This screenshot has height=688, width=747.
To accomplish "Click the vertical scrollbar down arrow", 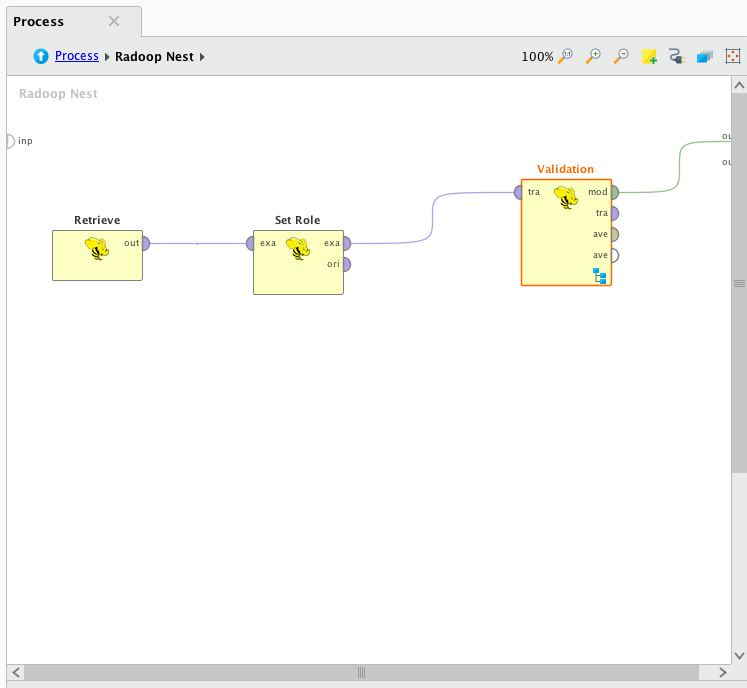I will click(739, 654).
